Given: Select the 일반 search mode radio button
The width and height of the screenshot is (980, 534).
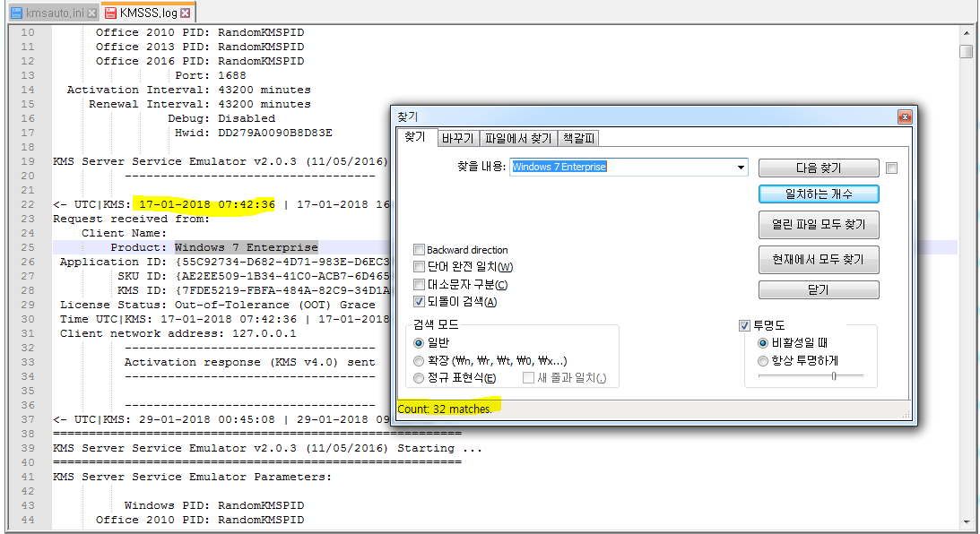Looking at the screenshot, I should tap(419, 343).
